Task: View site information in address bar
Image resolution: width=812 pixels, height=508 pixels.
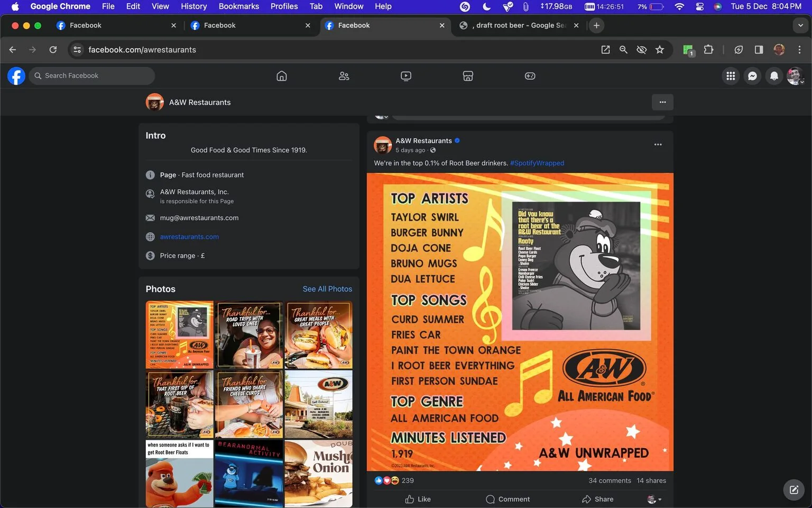Action: click(77, 49)
